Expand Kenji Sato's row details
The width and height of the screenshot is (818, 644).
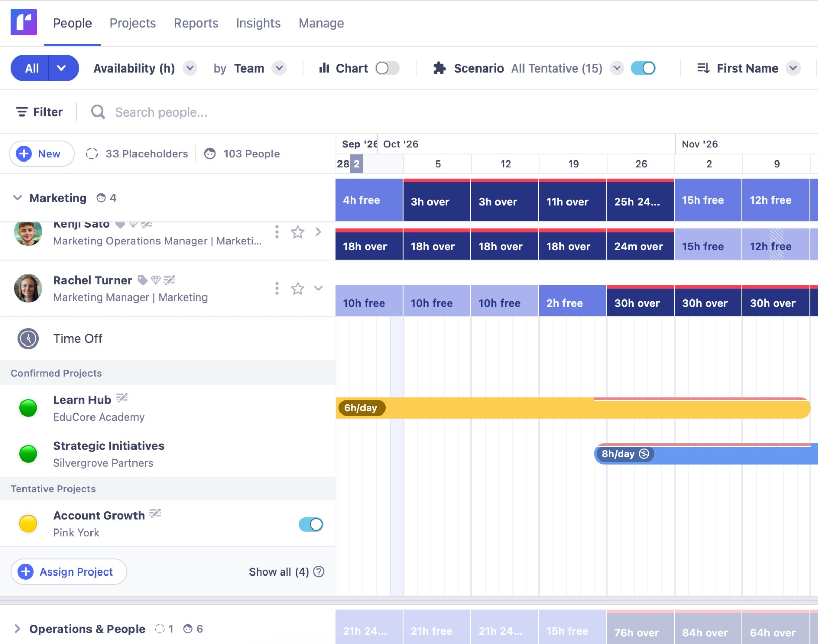pos(318,232)
